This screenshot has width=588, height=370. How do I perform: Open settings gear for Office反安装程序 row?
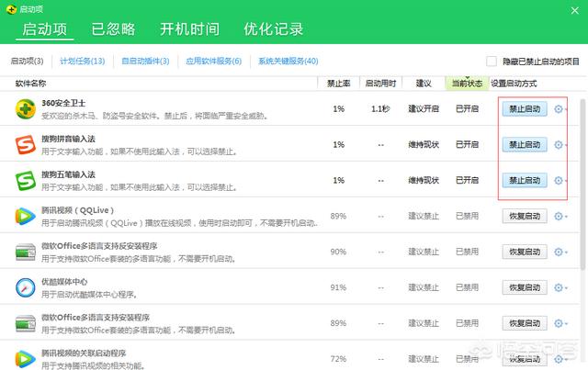pos(559,252)
